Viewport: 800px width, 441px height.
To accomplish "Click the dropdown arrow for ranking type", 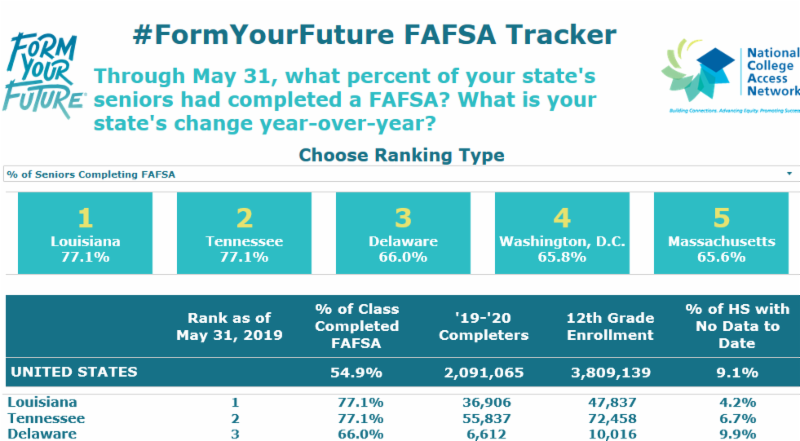I will [x=789, y=175].
